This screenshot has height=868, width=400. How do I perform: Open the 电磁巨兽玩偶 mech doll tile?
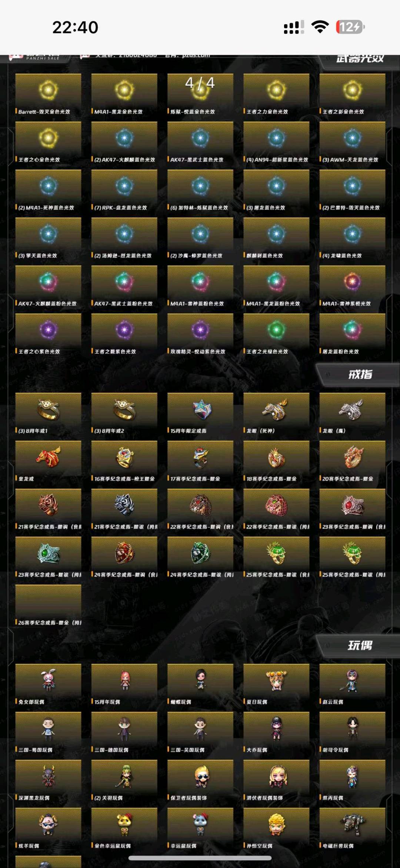point(352,829)
